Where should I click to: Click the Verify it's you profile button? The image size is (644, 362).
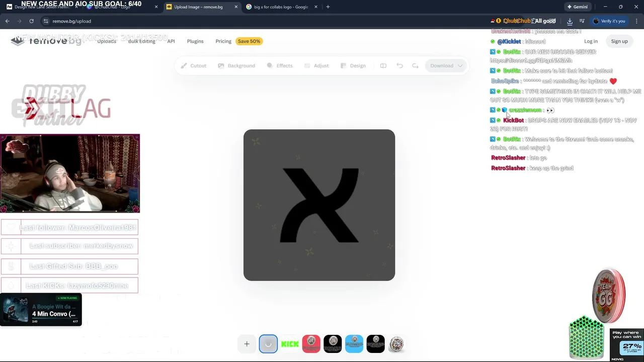609,21
